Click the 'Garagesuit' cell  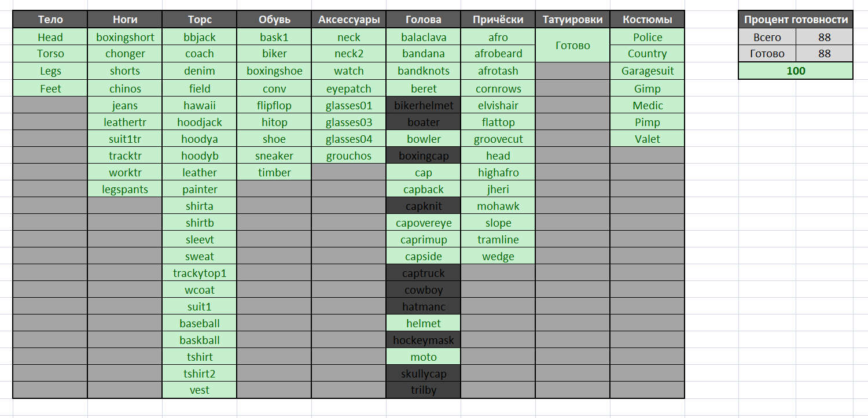648,71
